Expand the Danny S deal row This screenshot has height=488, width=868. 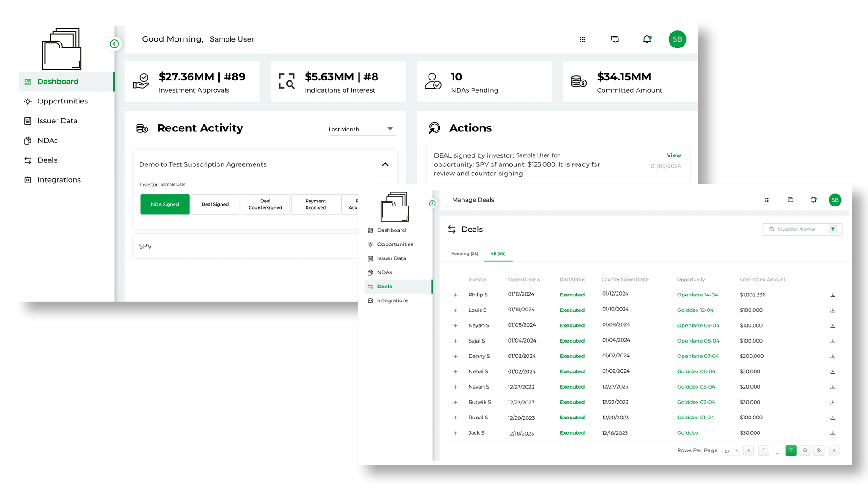click(455, 357)
